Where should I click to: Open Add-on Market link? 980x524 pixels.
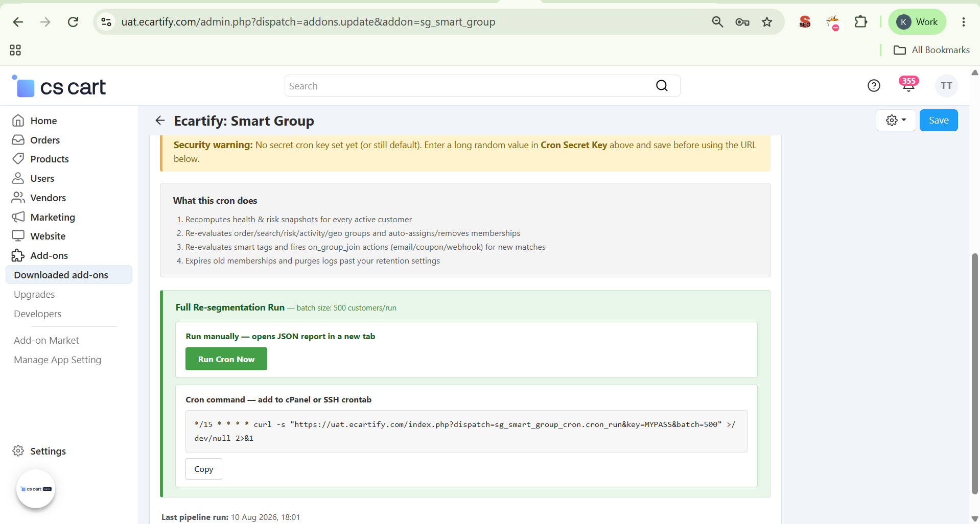pyautogui.click(x=46, y=340)
